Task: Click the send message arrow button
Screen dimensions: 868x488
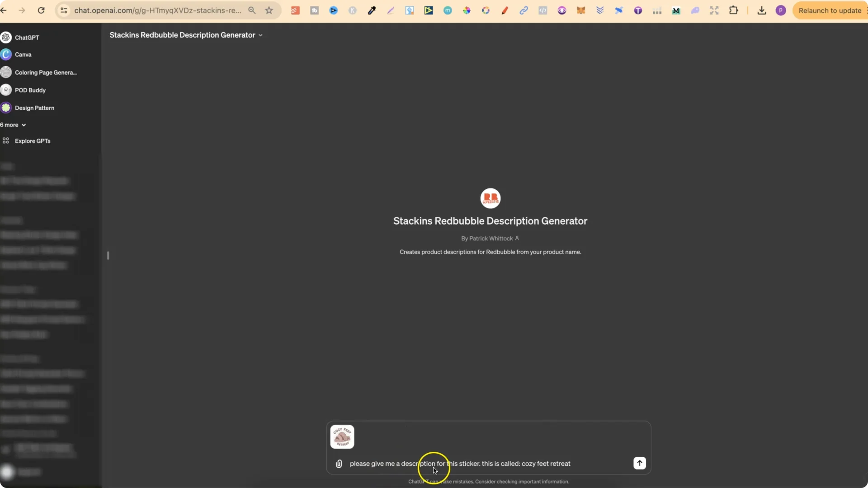Action: coord(639,463)
